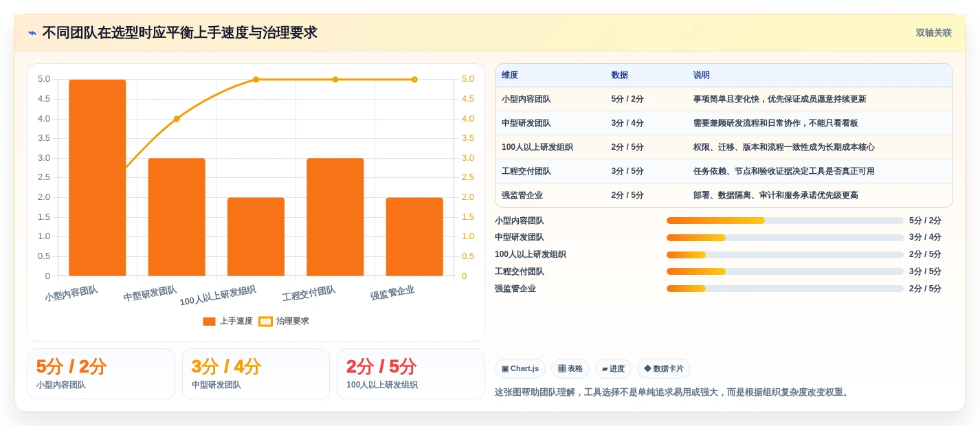
Task: Select the 表格 tag chip
Action: click(x=570, y=369)
